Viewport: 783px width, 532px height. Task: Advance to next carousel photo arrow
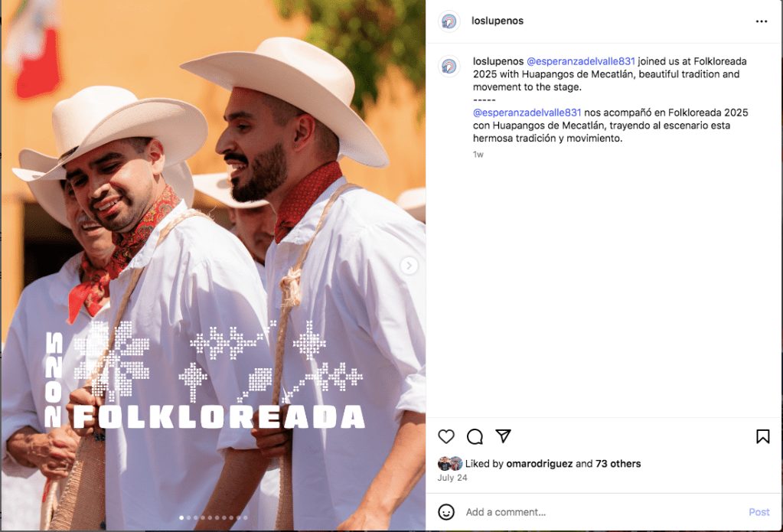click(409, 266)
